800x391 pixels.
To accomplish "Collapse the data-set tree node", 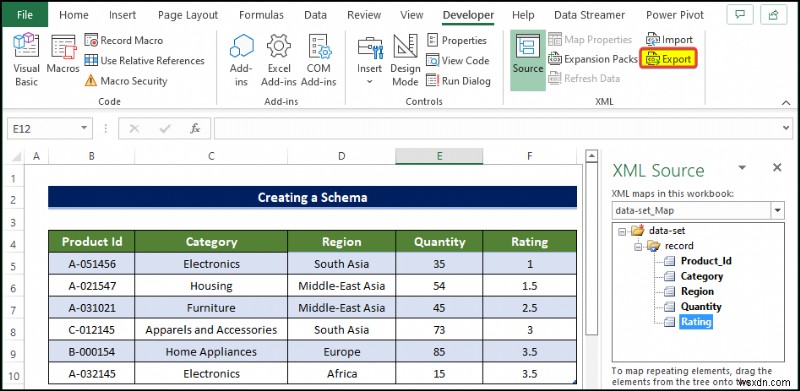I will 621,231.
